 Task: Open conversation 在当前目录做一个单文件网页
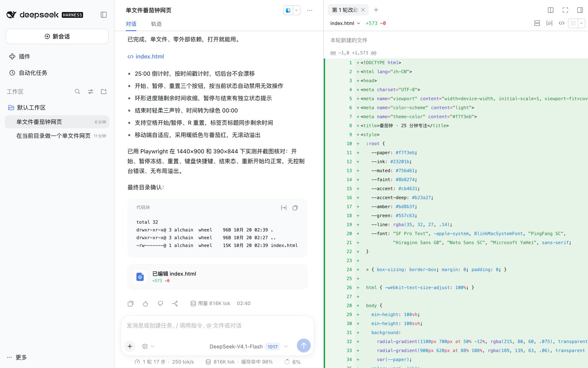click(x=57, y=136)
